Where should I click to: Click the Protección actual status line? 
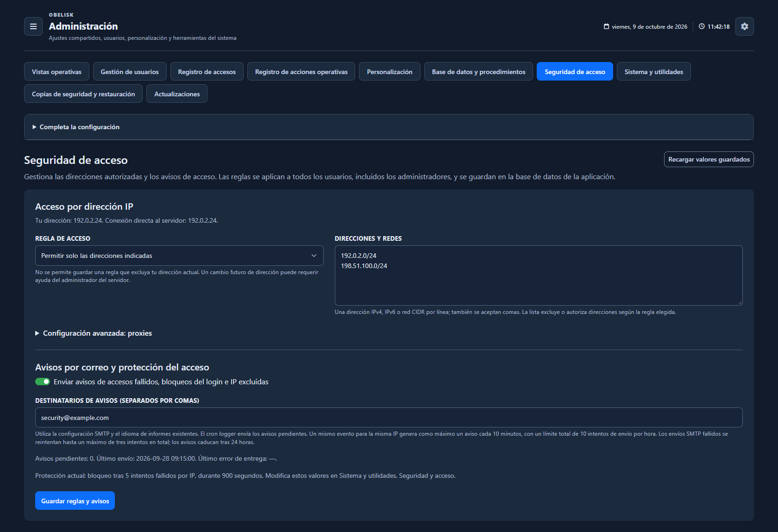pos(245,476)
